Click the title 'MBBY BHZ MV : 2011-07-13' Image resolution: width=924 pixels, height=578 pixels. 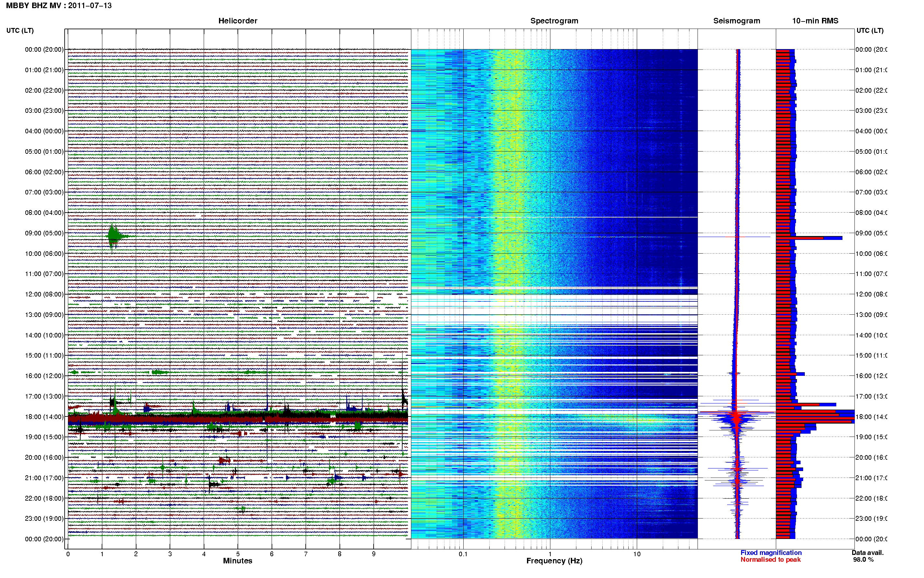pyautogui.click(x=59, y=6)
